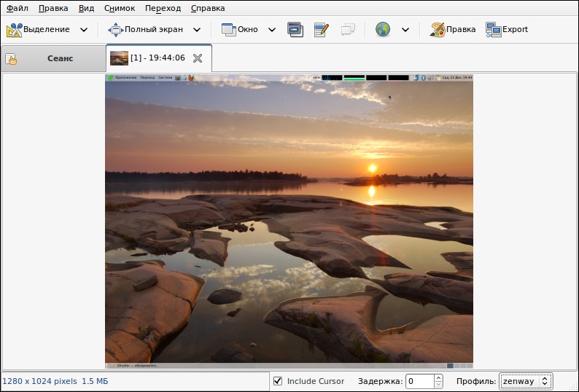Start a Выделение selection capture
Screen dimensions: 579x392
click(38, 30)
